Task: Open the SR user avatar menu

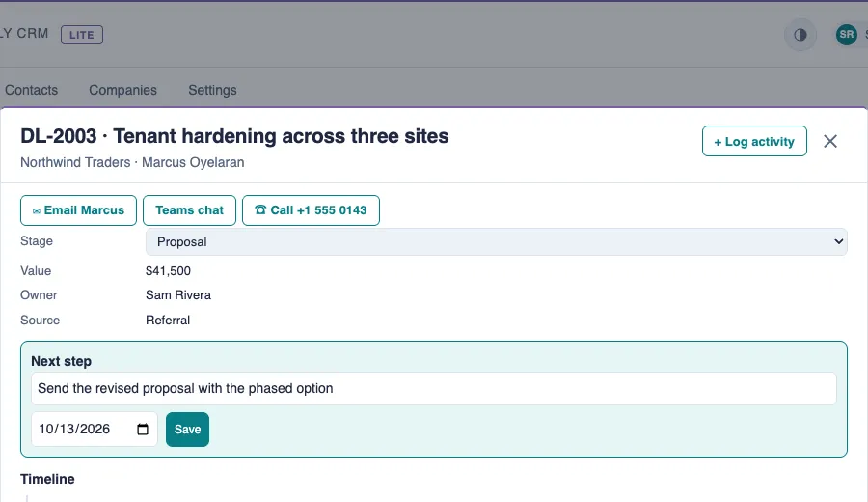Action: tap(847, 35)
